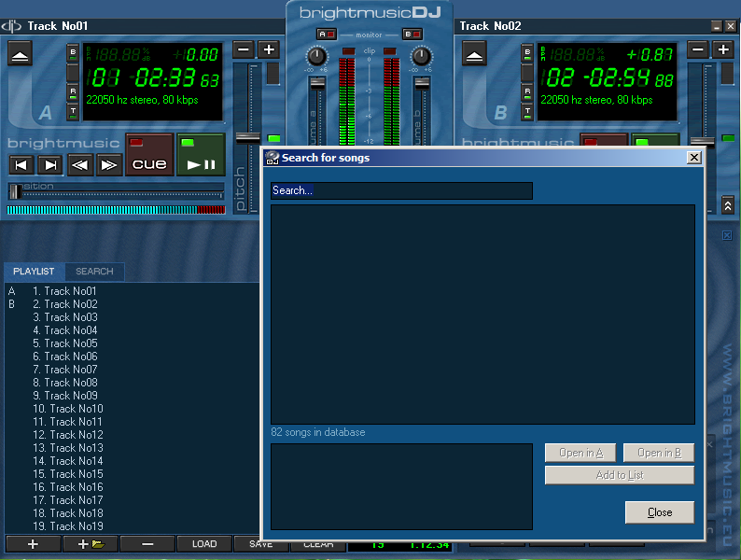Image resolution: width=741 pixels, height=560 pixels.
Task: Rewind deck A
Action: pos(80,165)
